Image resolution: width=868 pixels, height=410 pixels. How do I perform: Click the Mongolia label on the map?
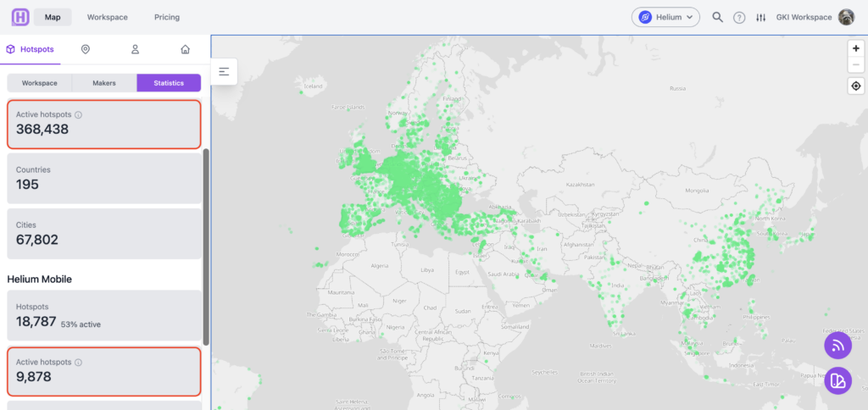tap(697, 191)
